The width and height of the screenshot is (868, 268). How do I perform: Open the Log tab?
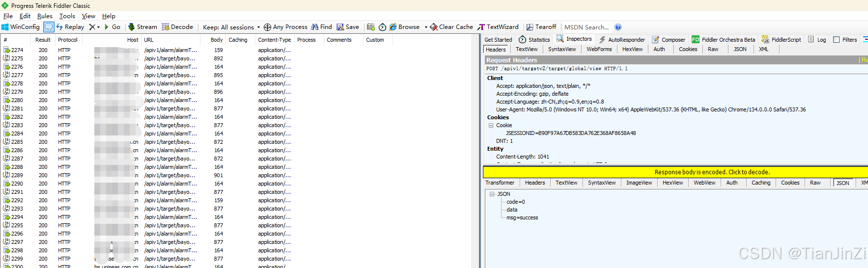pos(817,40)
